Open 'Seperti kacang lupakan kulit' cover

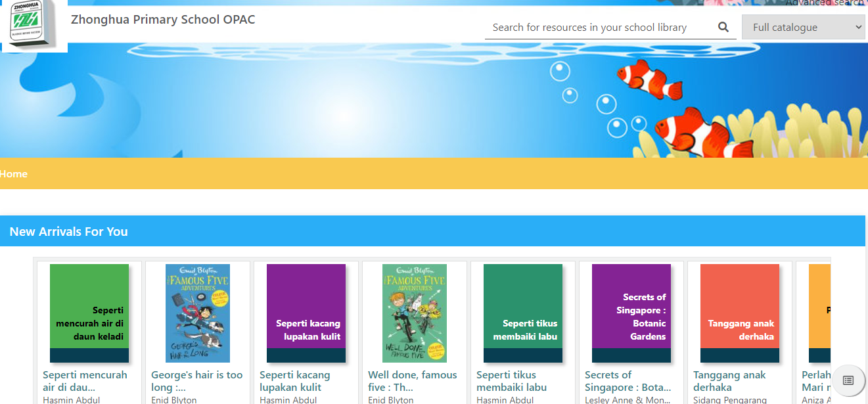click(x=306, y=313)
